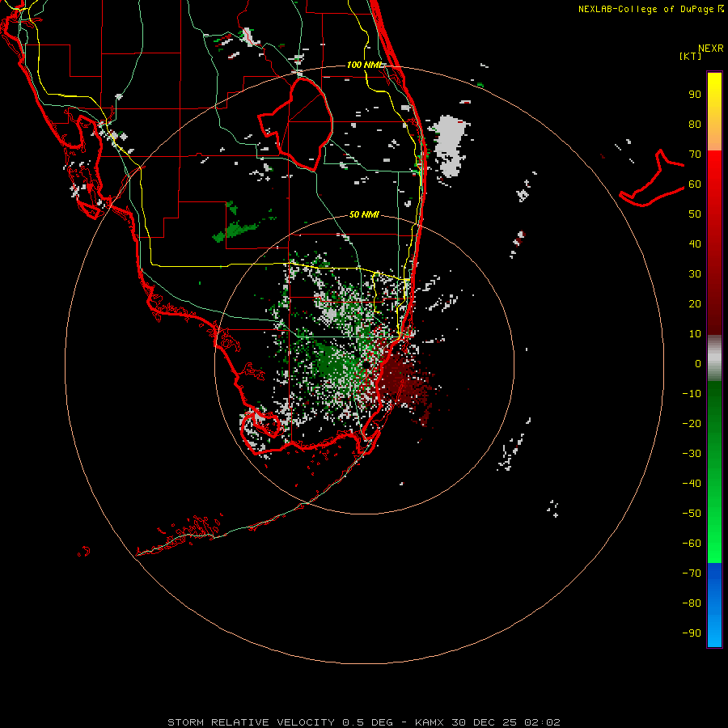The height and width of the screenshot is (728, 728).
Task: Click the -30 value on velocity scale
Action: coord(692,454)
